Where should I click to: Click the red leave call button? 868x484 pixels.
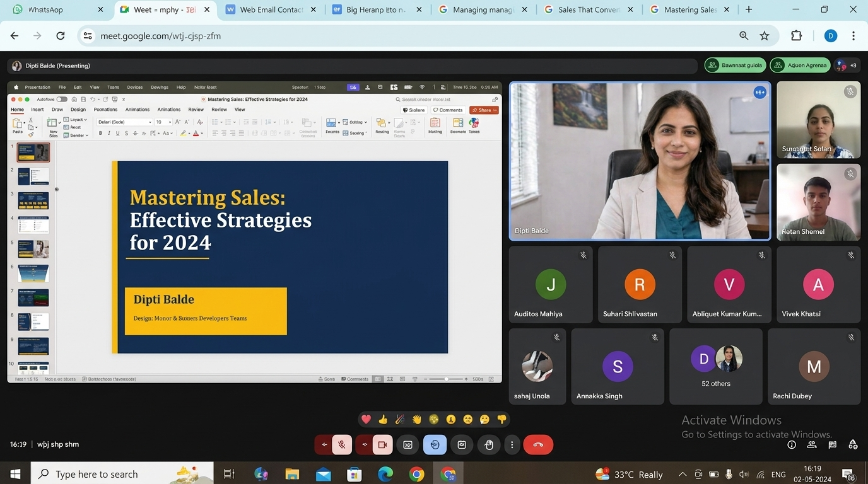[x=538, y=445]
